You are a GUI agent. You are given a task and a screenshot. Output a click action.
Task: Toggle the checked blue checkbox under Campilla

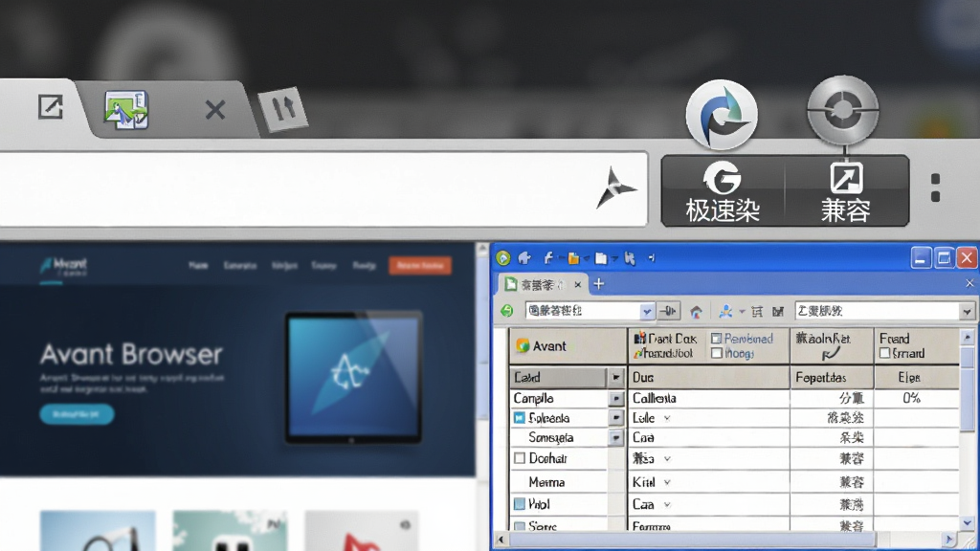click(520, 418)
